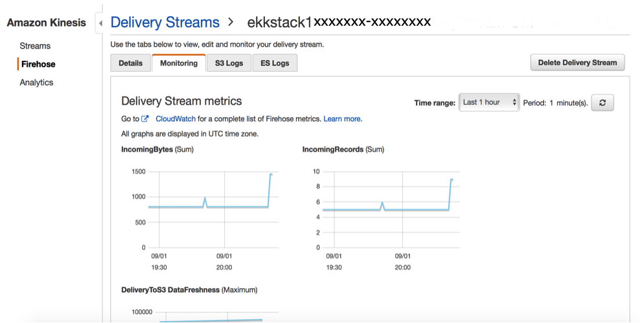644x323 pixels.
Task: Select the Monitoring tab
Action: point(179,63)
